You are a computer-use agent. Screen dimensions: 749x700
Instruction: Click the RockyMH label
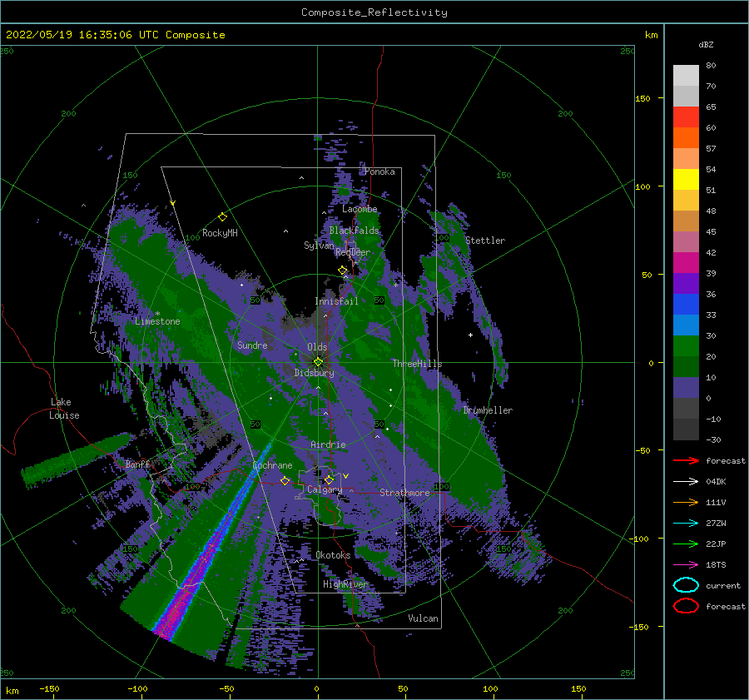[220, 233]
